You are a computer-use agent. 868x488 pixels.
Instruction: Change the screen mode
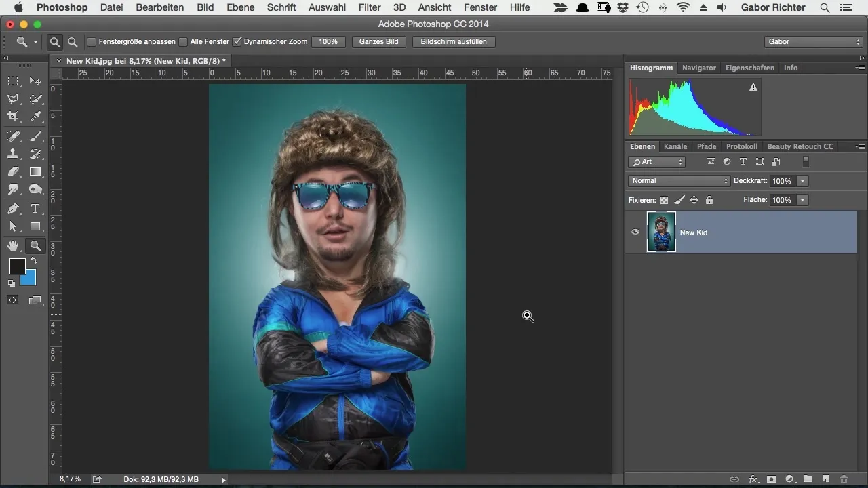(35, 300)
